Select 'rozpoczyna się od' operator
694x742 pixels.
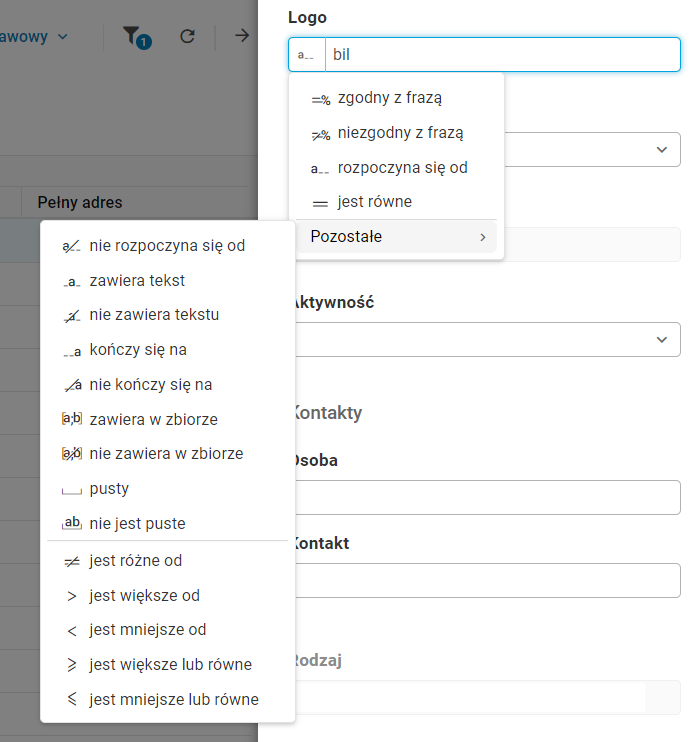[x=402, y=167]
